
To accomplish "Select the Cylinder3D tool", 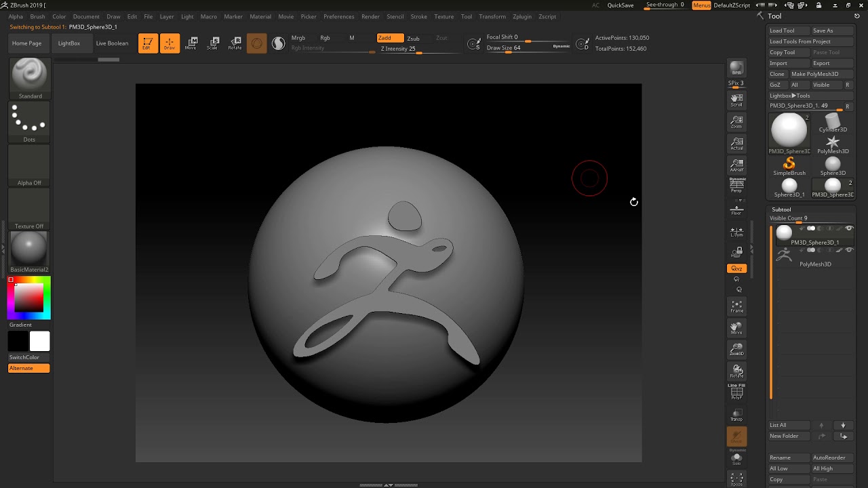I will pos(833,123).
